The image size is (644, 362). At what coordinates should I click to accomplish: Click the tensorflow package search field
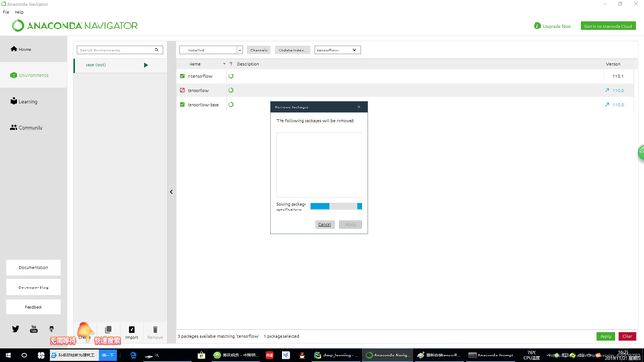tap(338, 50)
